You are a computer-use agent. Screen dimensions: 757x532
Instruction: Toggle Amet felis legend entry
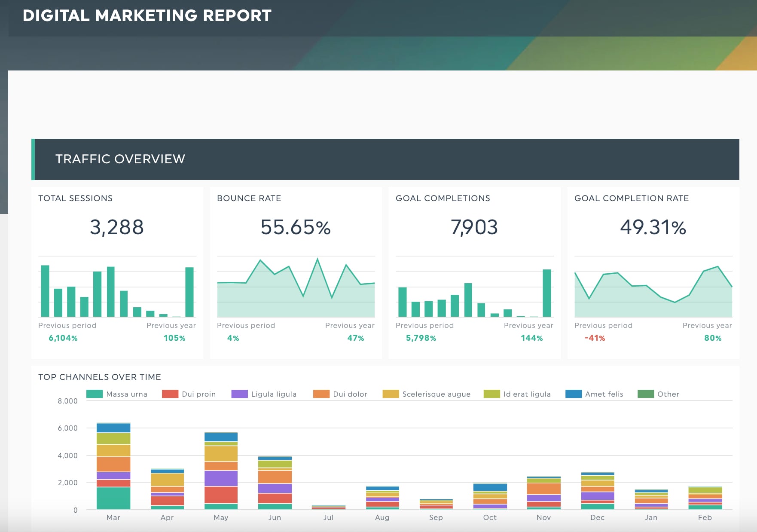[x=594, y=394]
